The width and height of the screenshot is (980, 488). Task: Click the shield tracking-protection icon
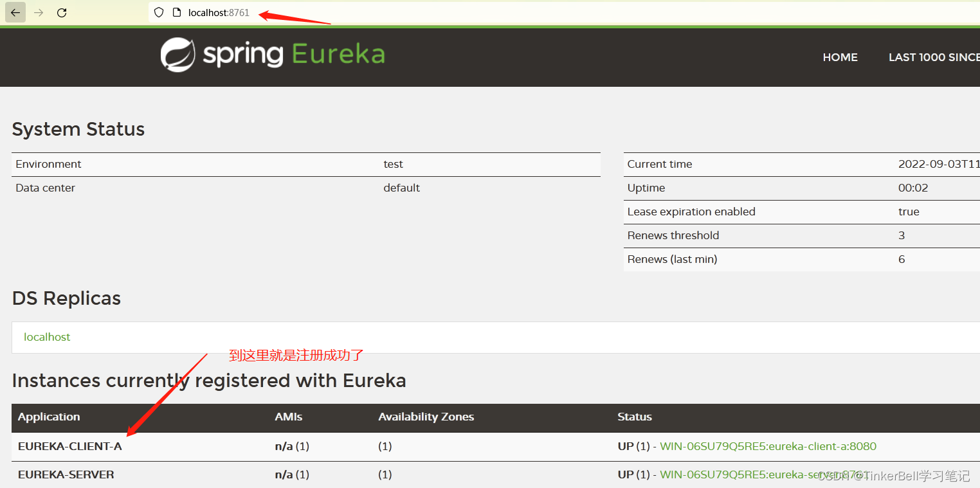tap(159, 12)
